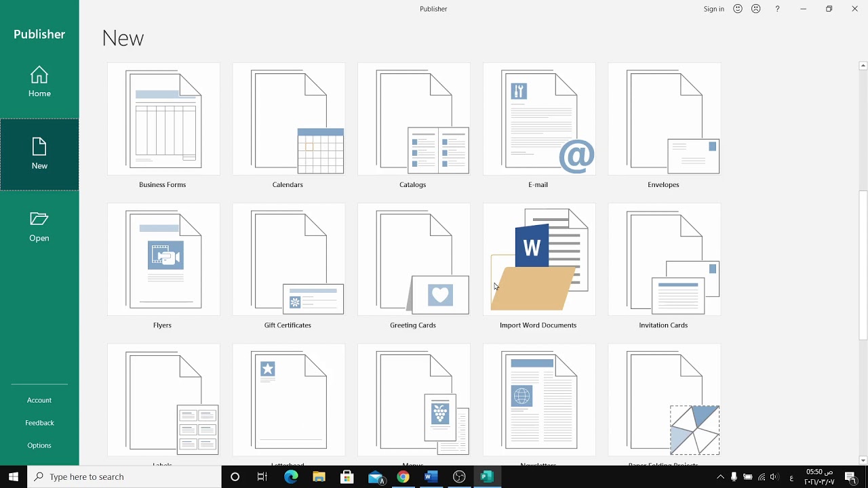Choose the Newsletters template icon
868x488 pixels.
[x=539, y=401]
